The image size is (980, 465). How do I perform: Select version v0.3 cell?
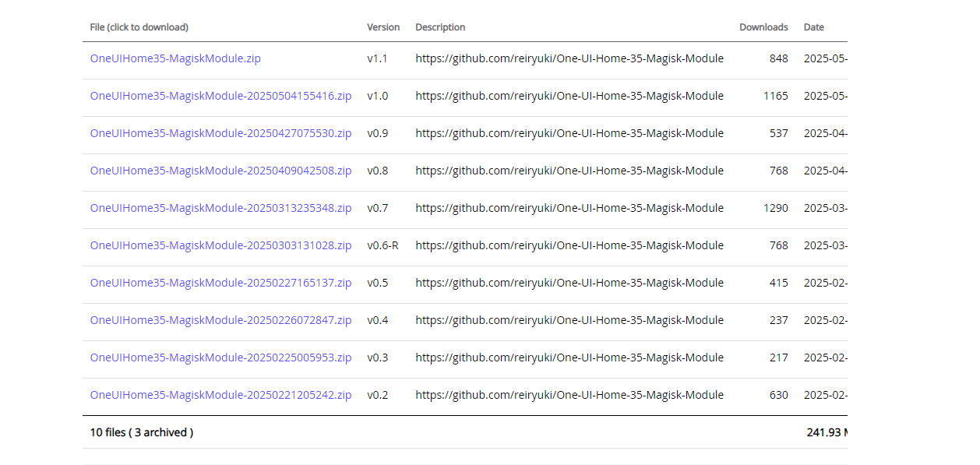click(378, 358)
